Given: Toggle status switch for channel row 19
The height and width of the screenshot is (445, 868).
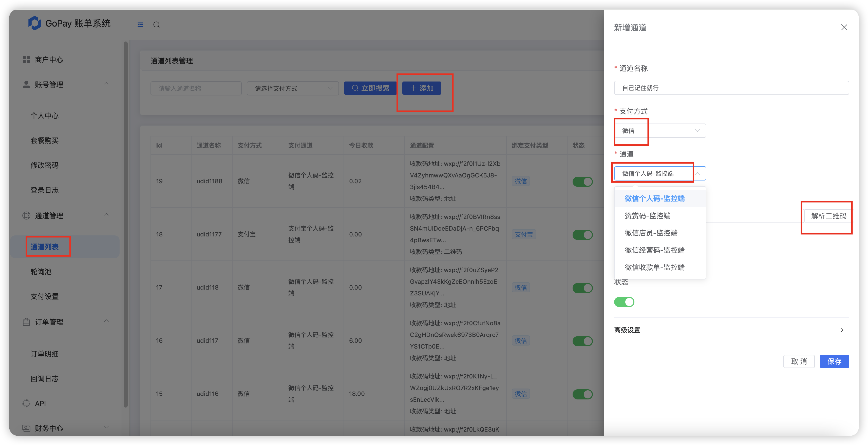Looking at the screenshot, I should click(582, 181).
